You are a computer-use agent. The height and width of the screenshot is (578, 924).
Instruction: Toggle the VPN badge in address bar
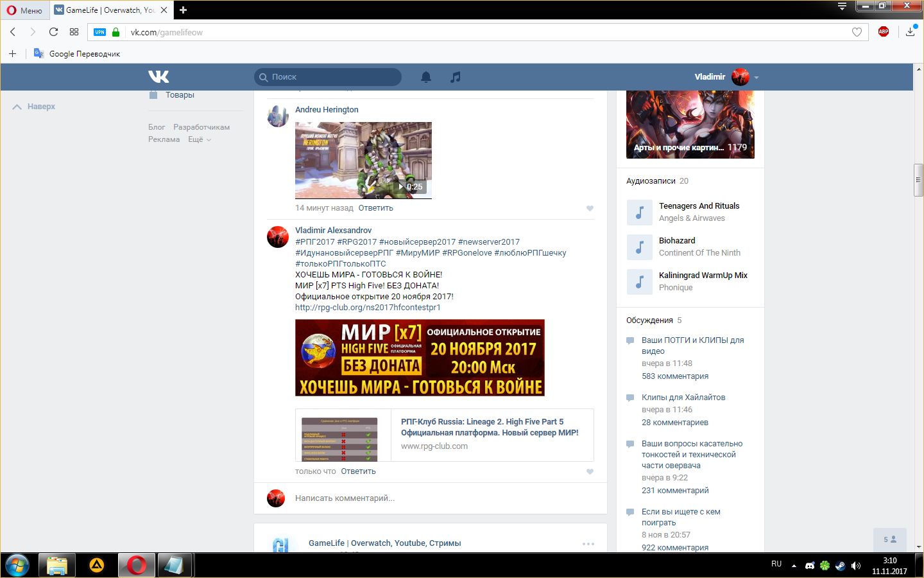99,32
